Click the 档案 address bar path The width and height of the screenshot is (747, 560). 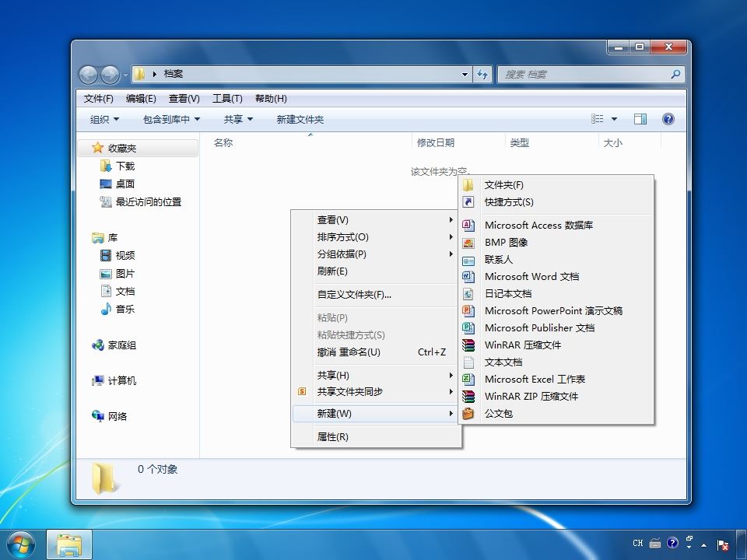[174, 74]
